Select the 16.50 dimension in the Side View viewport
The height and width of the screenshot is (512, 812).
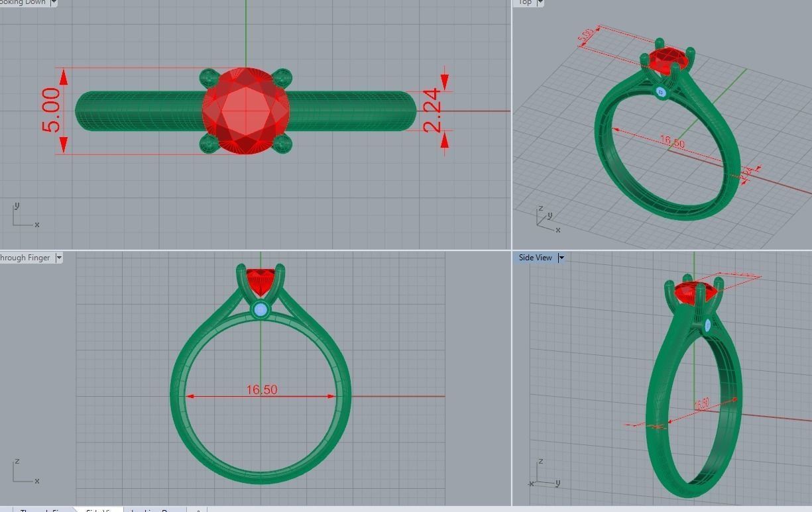[x=701, y=405]
